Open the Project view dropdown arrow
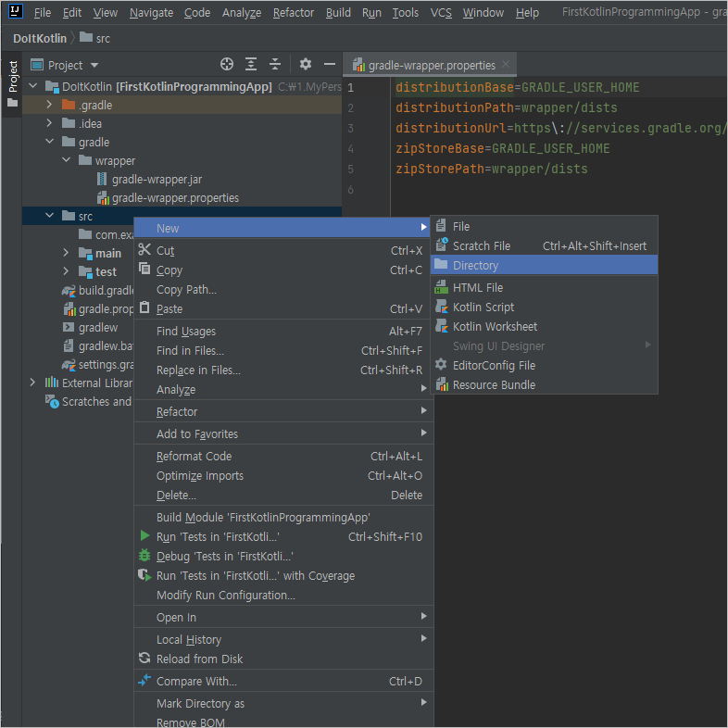The width and height of the screenshot is (728, 728). coord(94,65)
